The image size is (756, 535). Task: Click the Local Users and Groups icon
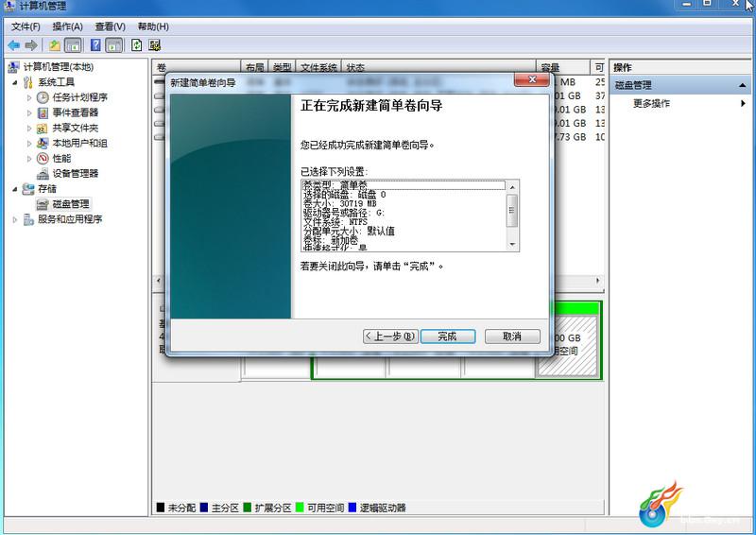(43, 144)
